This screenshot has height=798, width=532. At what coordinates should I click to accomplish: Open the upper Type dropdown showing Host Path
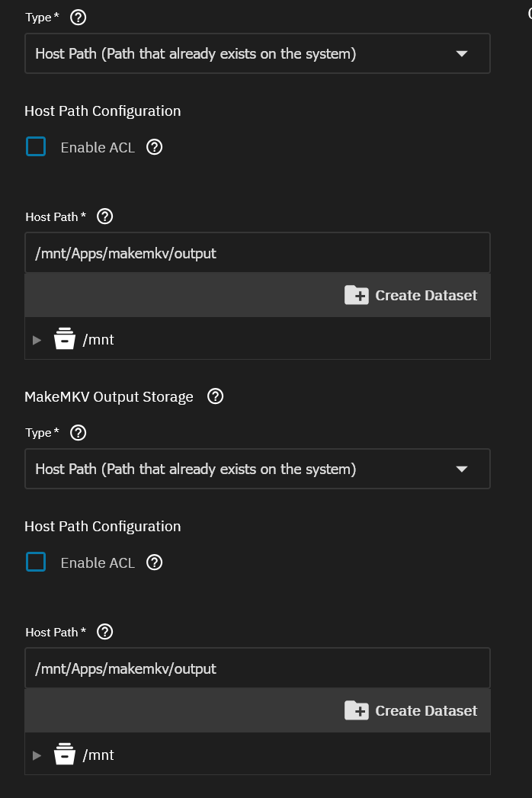pyautogui.click(x=257, y=53)
